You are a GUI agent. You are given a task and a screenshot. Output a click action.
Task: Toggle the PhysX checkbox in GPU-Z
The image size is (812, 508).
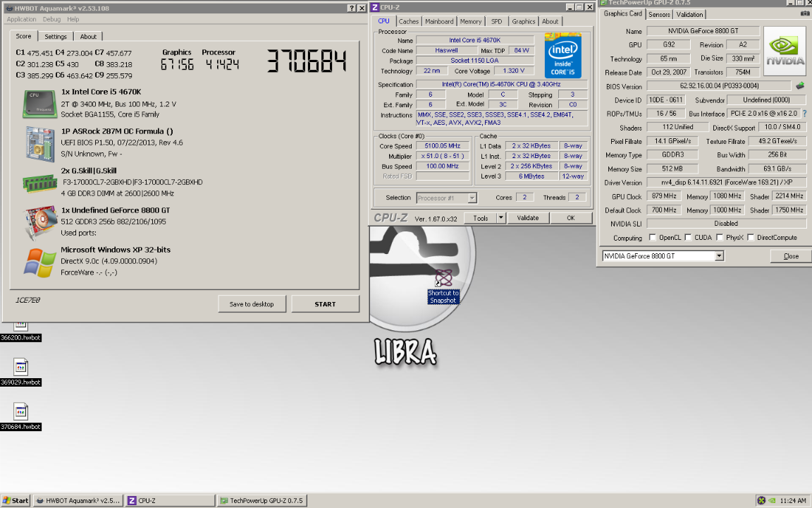coord(719,237)
